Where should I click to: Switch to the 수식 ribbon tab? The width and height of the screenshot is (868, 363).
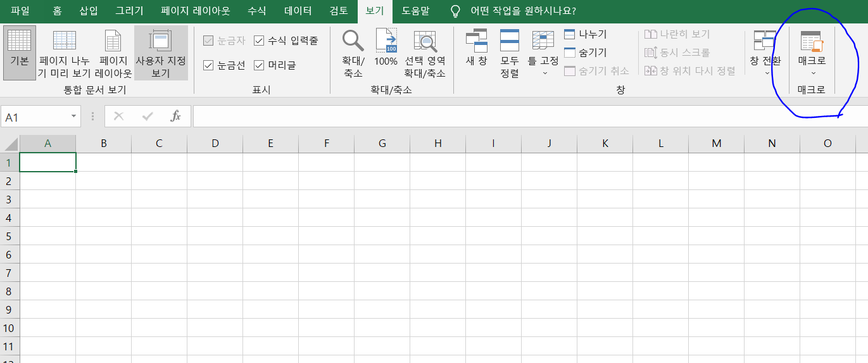pyautogui.click(x=256, y=11)
